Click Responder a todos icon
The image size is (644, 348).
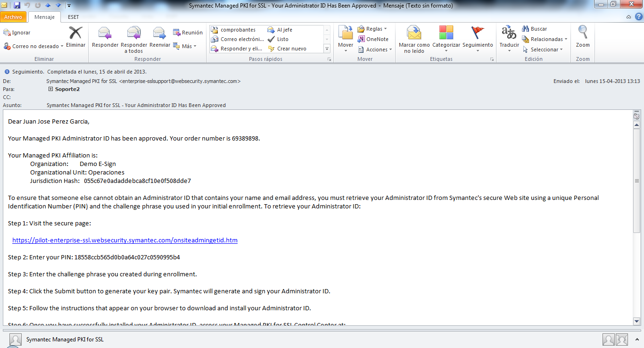click(134, 34)
